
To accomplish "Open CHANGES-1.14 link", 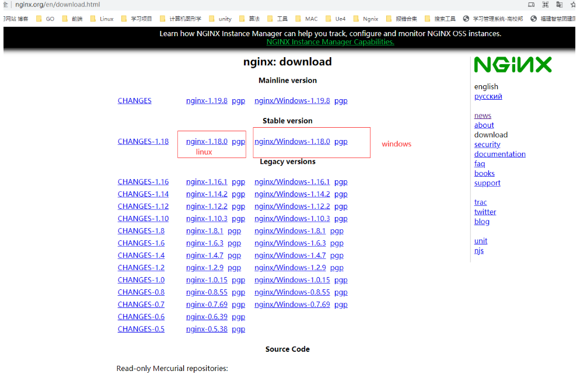I will [143, 194].
